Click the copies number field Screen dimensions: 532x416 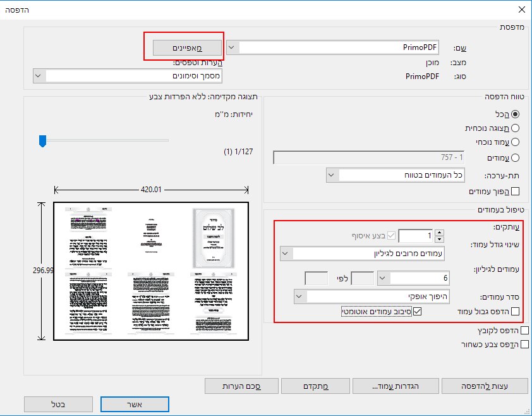416,236
